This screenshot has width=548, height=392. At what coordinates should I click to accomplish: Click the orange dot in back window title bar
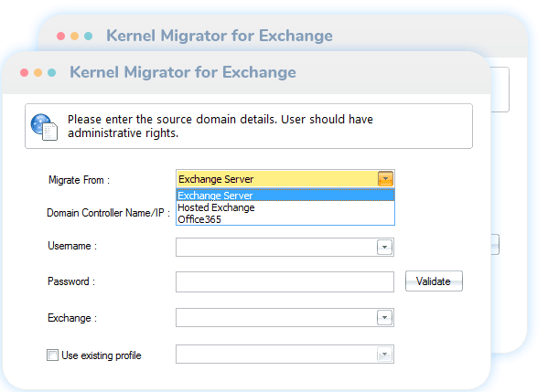coord(74,36)
